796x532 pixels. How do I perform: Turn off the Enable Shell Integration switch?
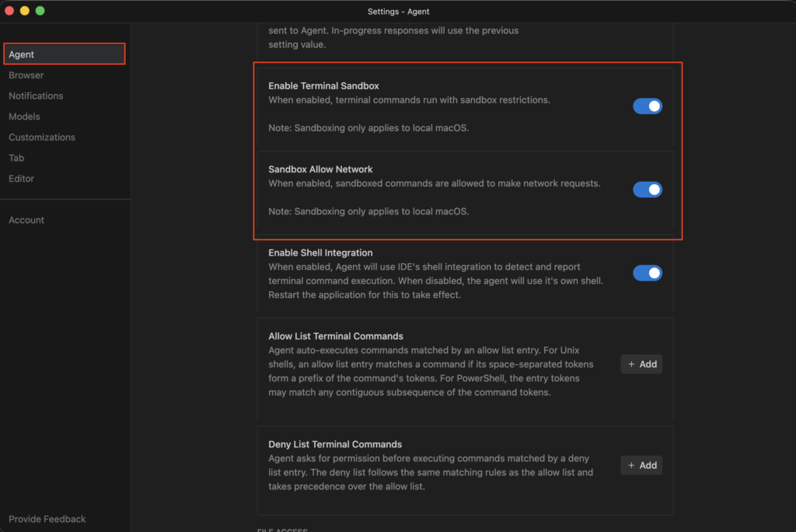pos(648,273)
